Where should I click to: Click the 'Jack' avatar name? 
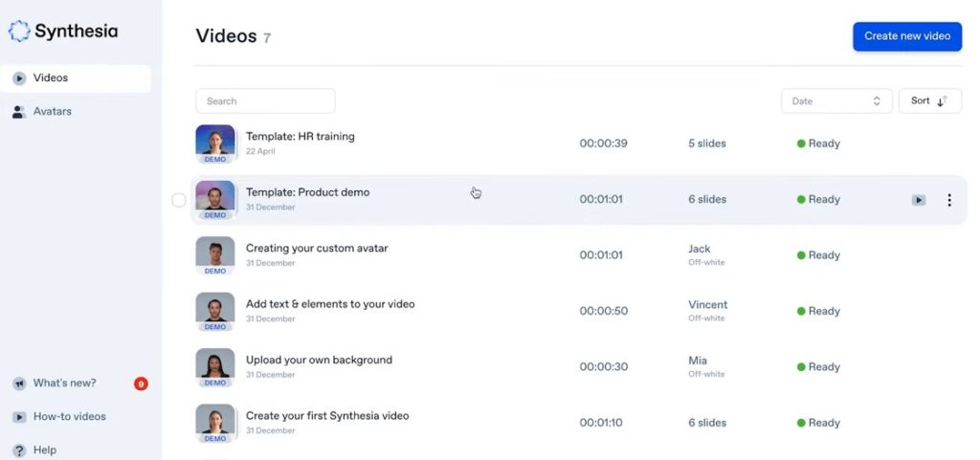tap(700, 249)
